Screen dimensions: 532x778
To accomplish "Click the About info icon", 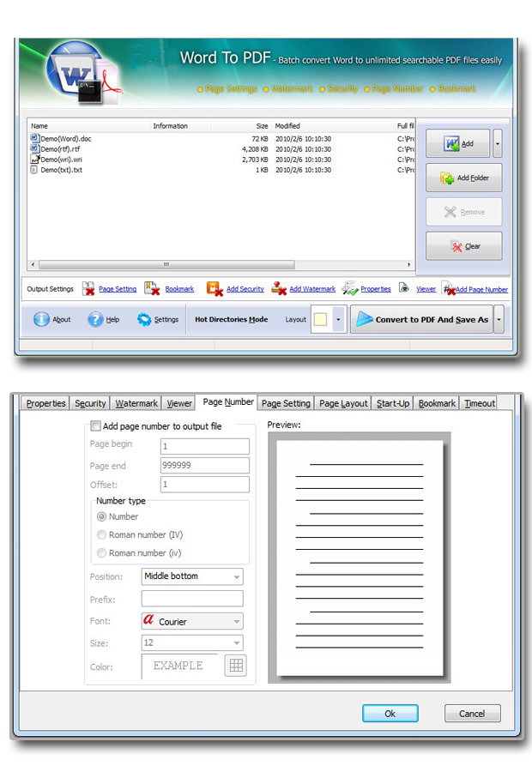I will [41, 319].
